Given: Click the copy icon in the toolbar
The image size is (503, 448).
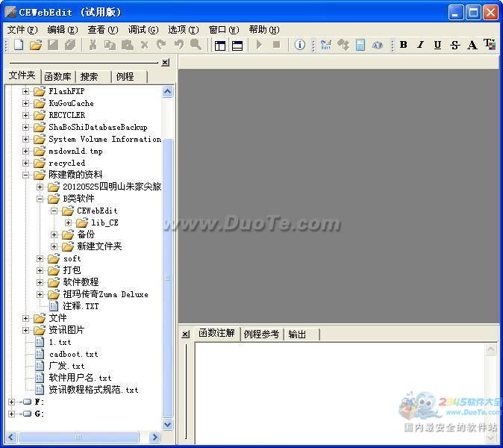Looking at the screenshot, I should point(110,46).
